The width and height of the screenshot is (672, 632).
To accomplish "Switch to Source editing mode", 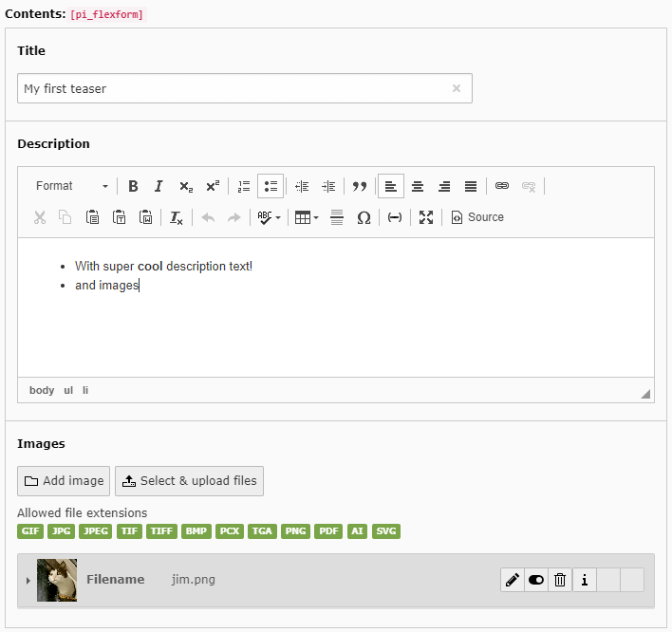I will tap(477, 217).
